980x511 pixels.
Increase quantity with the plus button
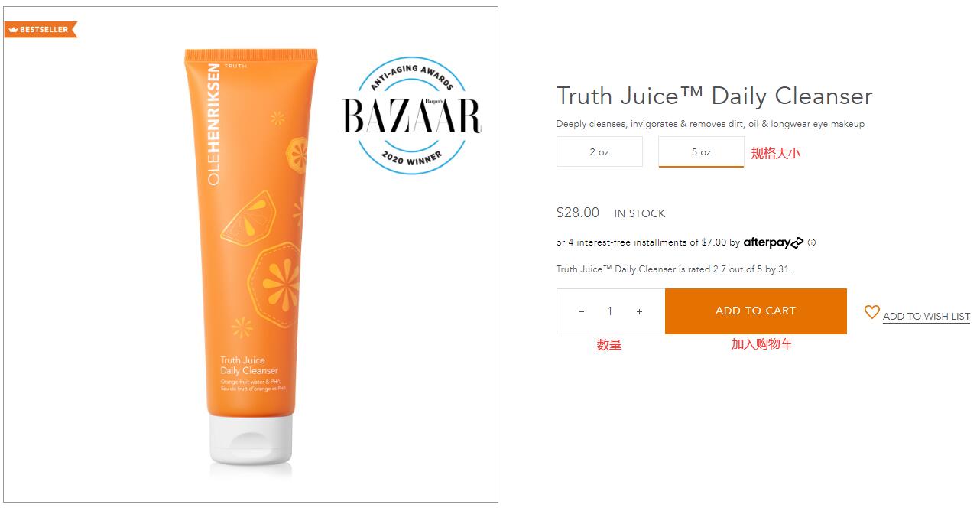(x=639, y=311)
